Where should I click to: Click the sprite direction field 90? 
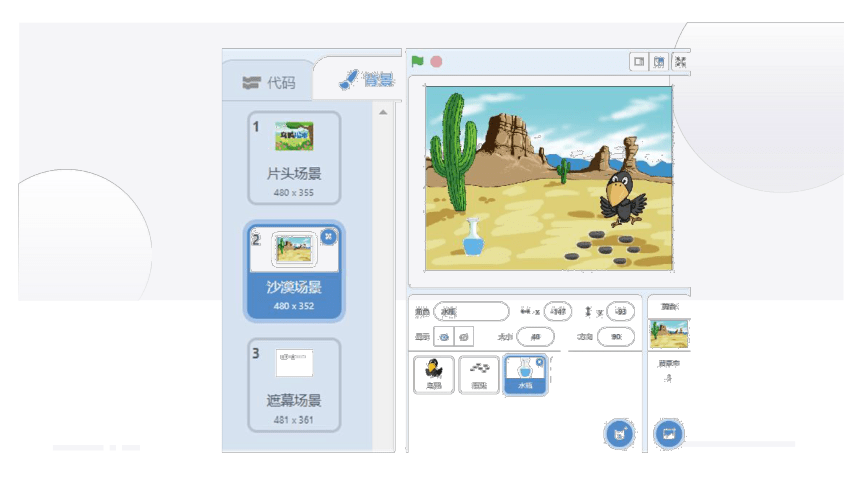click(x=616, y=336)
